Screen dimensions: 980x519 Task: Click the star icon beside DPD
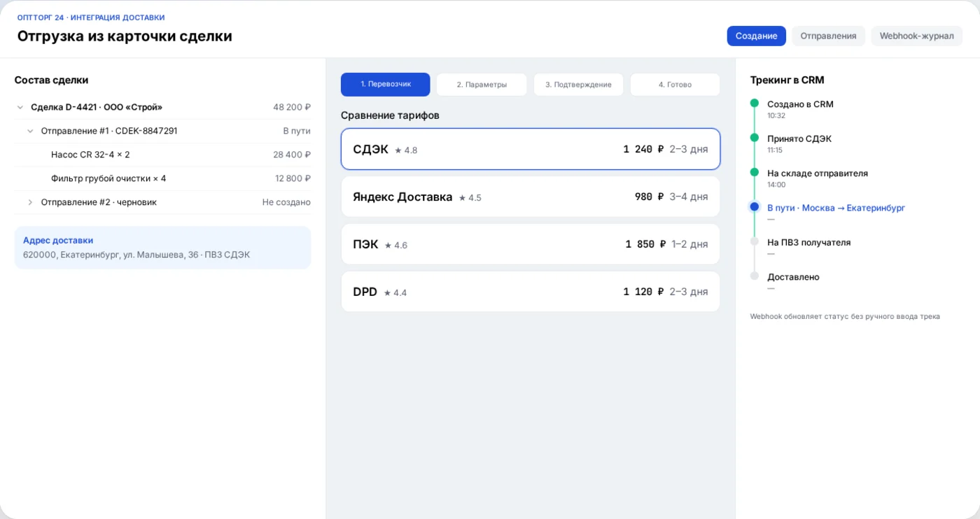pyautogui.click(x=387, y=293)
